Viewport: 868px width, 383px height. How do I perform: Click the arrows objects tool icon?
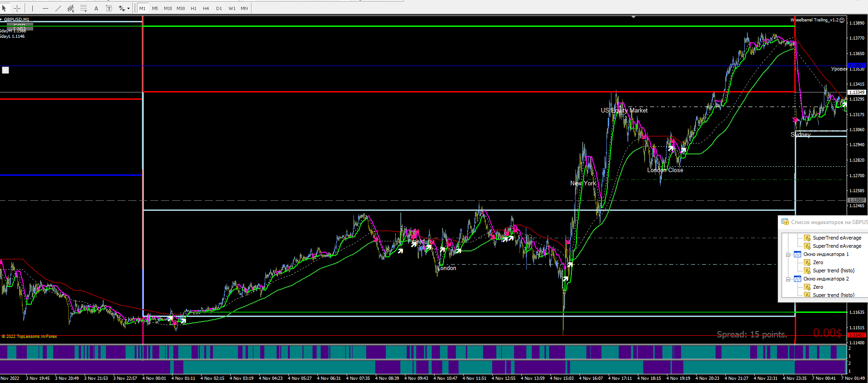tap(121, 8)
